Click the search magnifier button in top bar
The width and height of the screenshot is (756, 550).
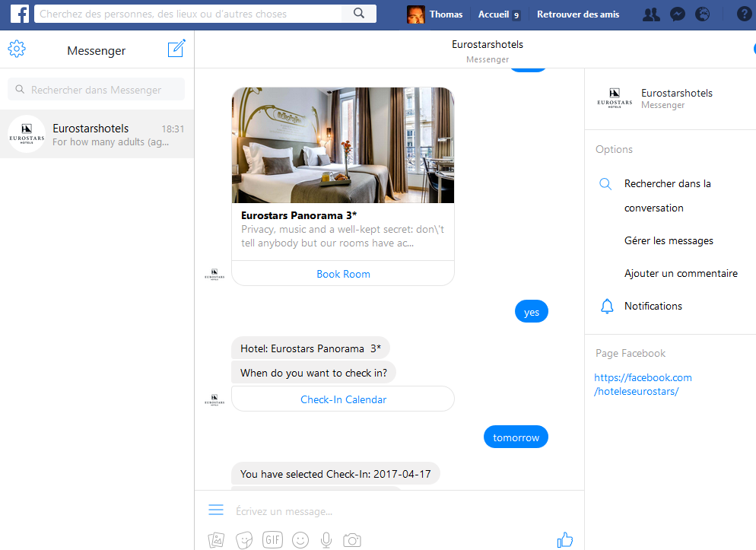tap(359, 14)
